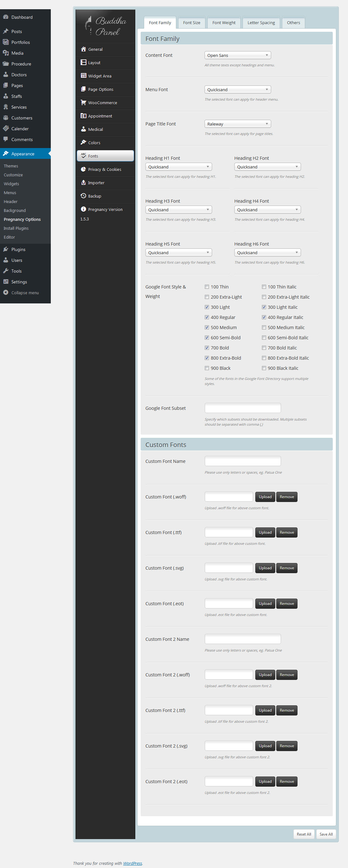The image size is (348, 868).
Task: Expand the Page Title Font dropdown
Action: 238,124
